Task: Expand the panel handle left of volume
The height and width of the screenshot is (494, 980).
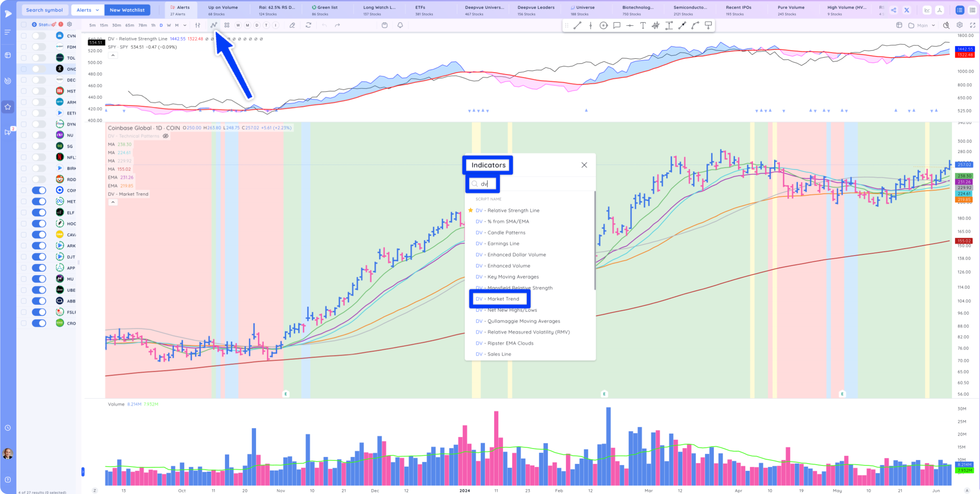Action: tap(83, 472)
